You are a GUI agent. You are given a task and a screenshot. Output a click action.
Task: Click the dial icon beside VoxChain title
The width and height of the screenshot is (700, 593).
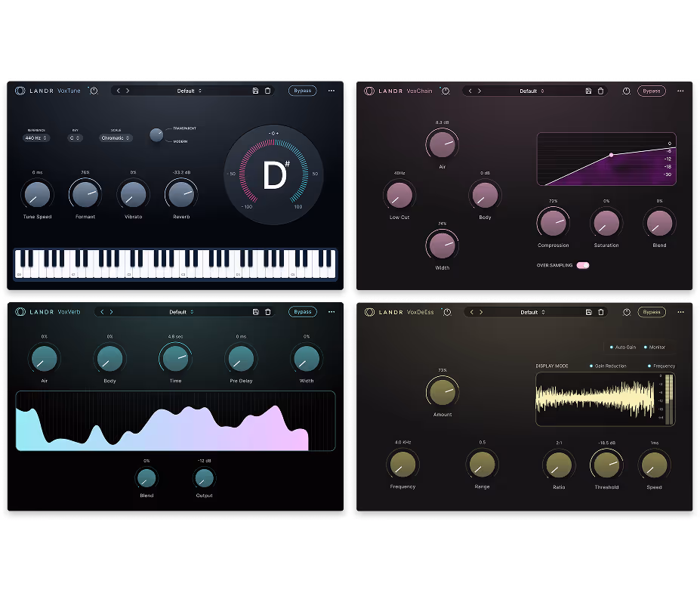pyautogui.click(x=445, y=91)
